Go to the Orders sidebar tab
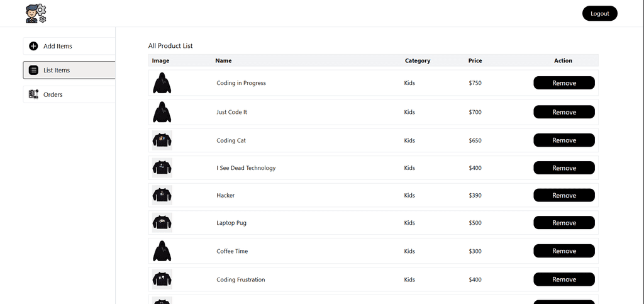 coord(69,94)
